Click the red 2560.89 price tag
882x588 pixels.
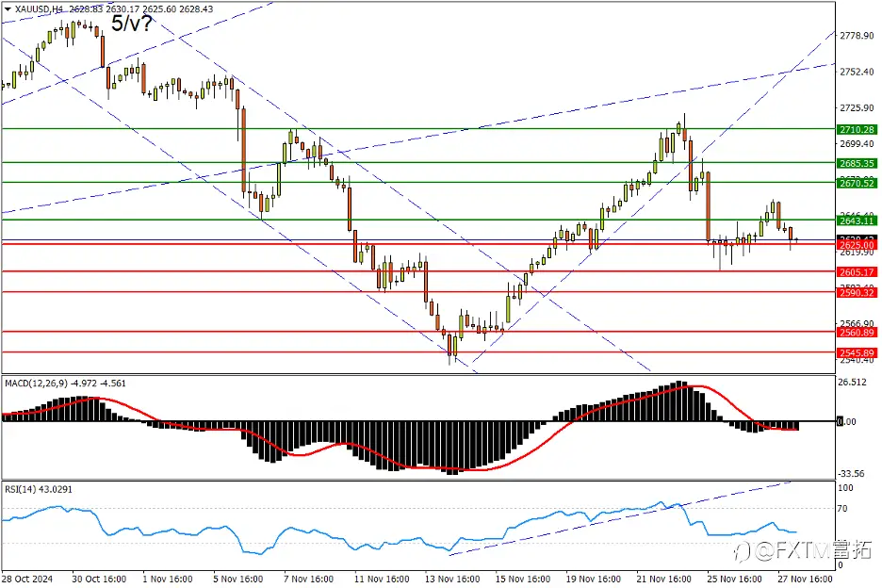coord(857,333)
